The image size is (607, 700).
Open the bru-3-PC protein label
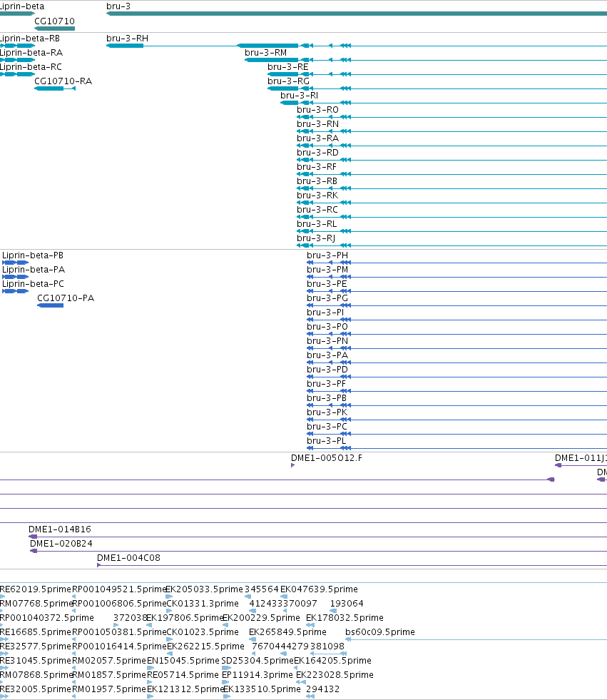[327, 427]
